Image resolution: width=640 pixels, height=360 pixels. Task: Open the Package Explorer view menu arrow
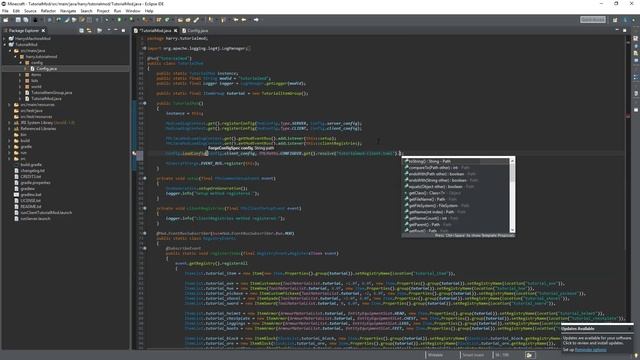point(109,30)
